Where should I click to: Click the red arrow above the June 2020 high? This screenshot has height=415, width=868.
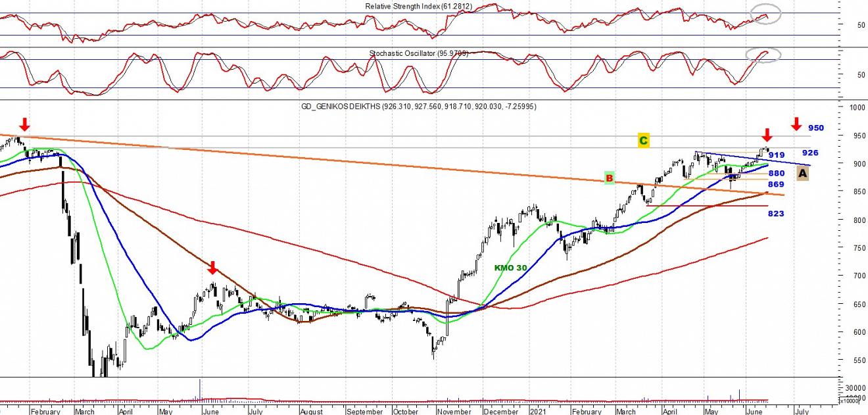[212, 268]
